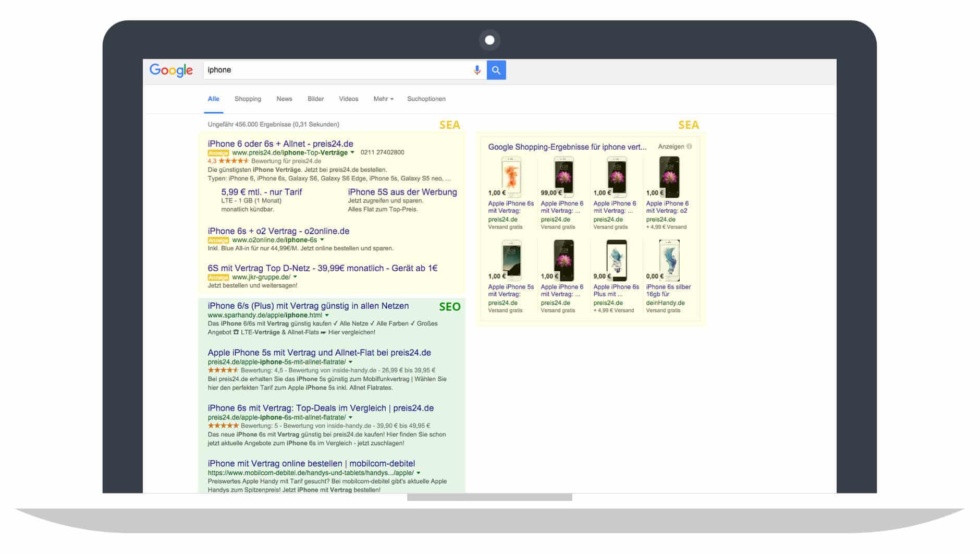Click iPhone 6s silber thumbnail priced 0,00 €
This screenshot has width=980, height=553.
tap(669, 260)
